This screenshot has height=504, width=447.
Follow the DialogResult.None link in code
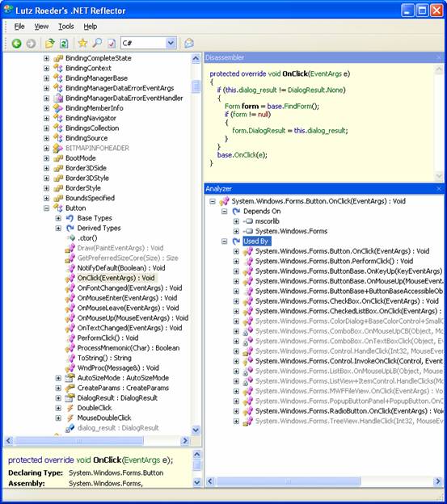[x=315, y=90]
